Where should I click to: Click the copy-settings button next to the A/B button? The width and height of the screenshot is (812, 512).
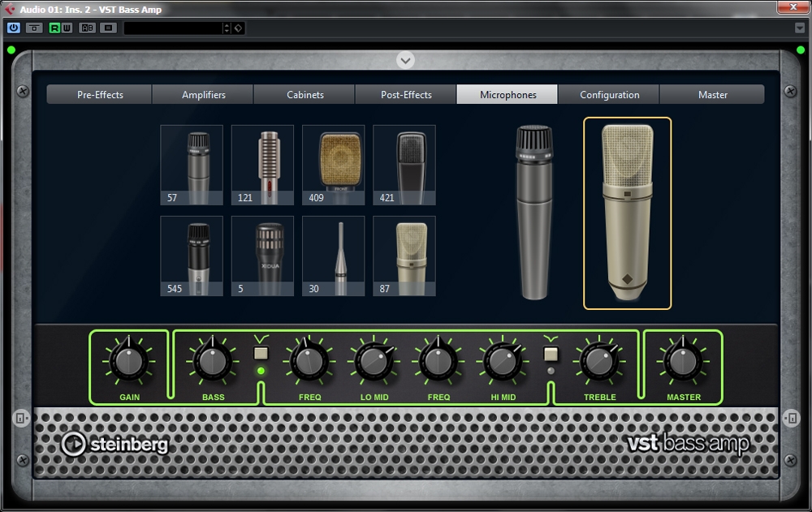pyautogui.click(x=108, y=28)
